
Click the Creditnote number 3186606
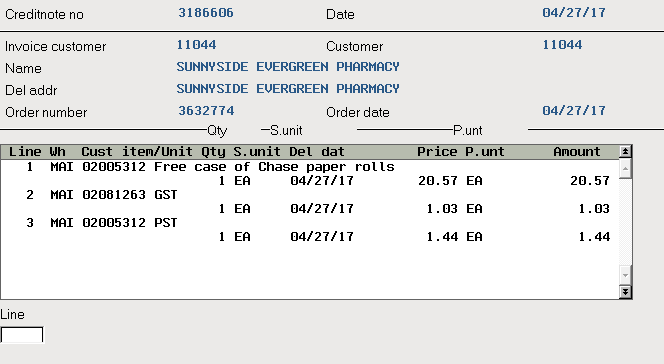point(206,13)
